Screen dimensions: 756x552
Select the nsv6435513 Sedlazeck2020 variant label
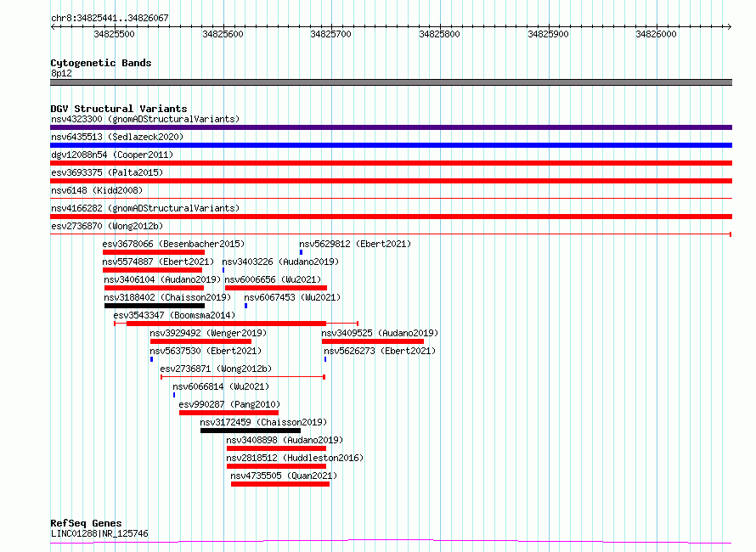coord(117,137)
